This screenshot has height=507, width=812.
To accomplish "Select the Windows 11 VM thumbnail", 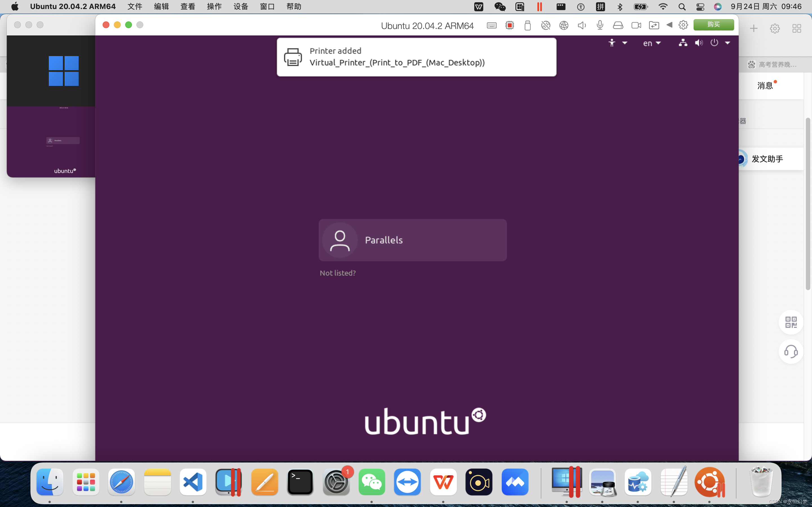I will tap(63, 71).
